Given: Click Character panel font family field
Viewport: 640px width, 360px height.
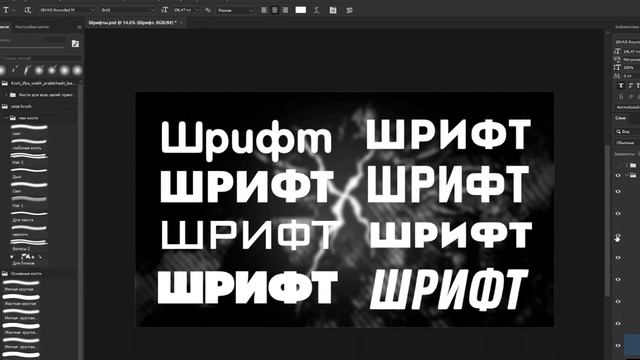Looking at the screenshot, I should [x=627, y=42].
